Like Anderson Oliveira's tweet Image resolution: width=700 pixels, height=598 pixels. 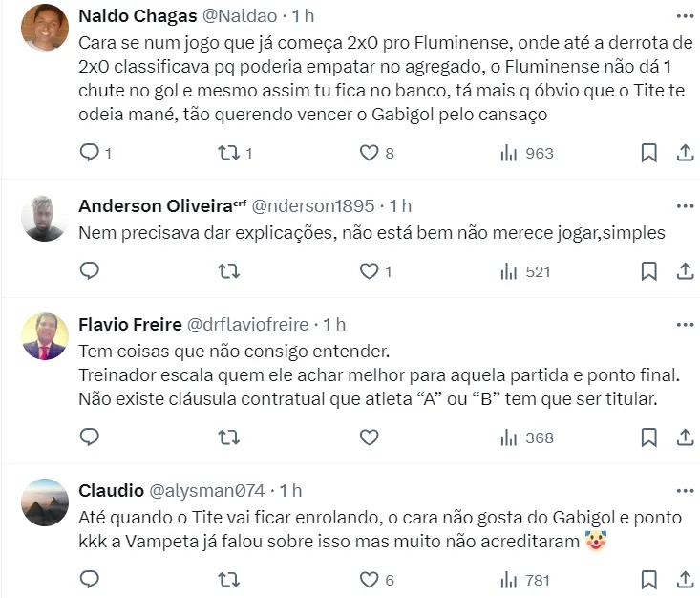(369, 271)
